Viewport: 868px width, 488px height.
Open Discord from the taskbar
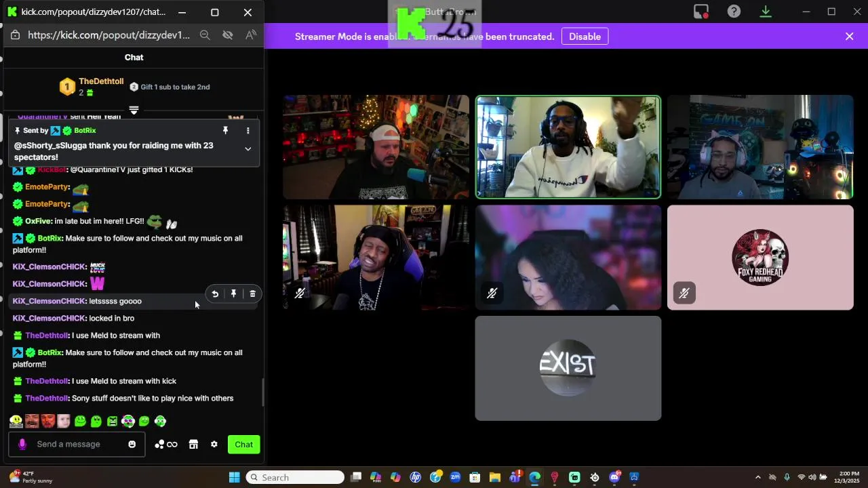(615, 477)
